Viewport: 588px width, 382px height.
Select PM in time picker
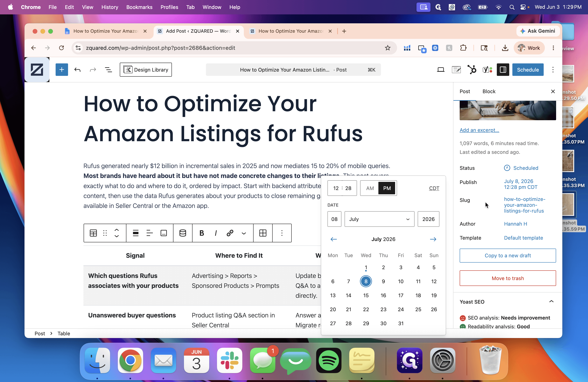click(387, 188)
